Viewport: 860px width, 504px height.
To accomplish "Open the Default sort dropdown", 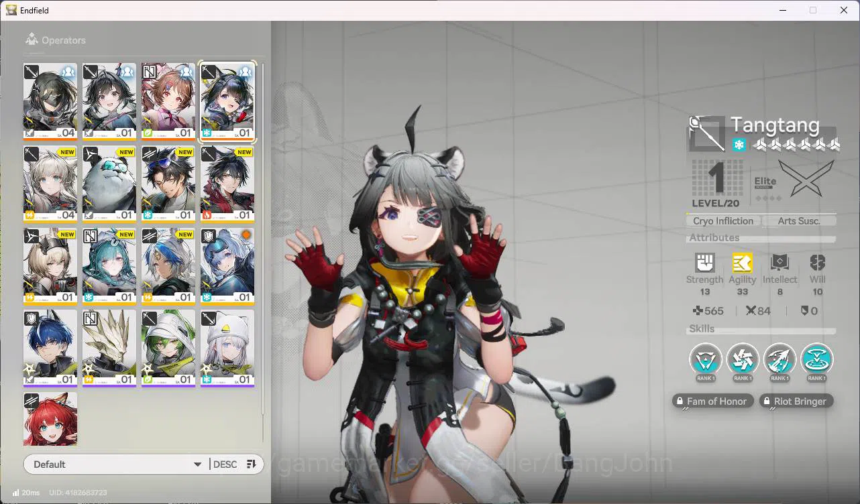I will pyautogui.click(x=117, y=464).
